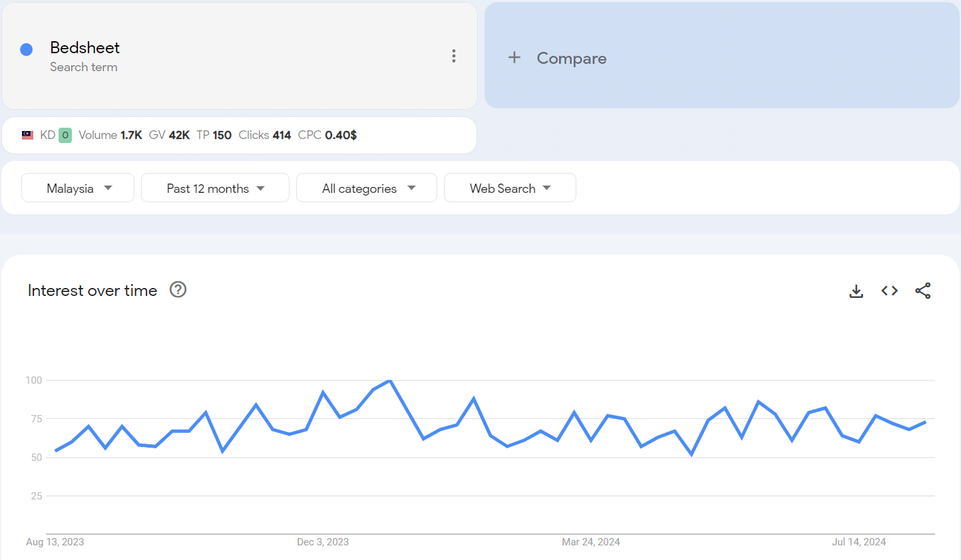Click the embed code icon
Screen dimensions: 961x560
pyautogui.click(x=889, y=291)
